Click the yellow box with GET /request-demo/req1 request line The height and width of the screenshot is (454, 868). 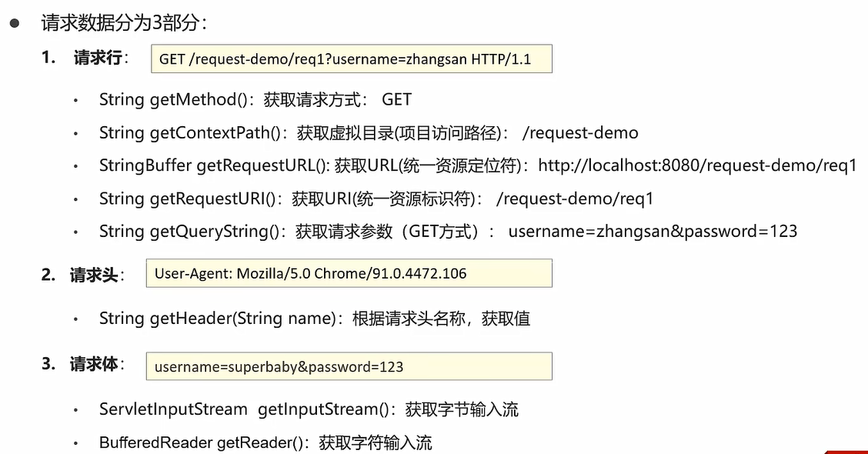point(351,59)
